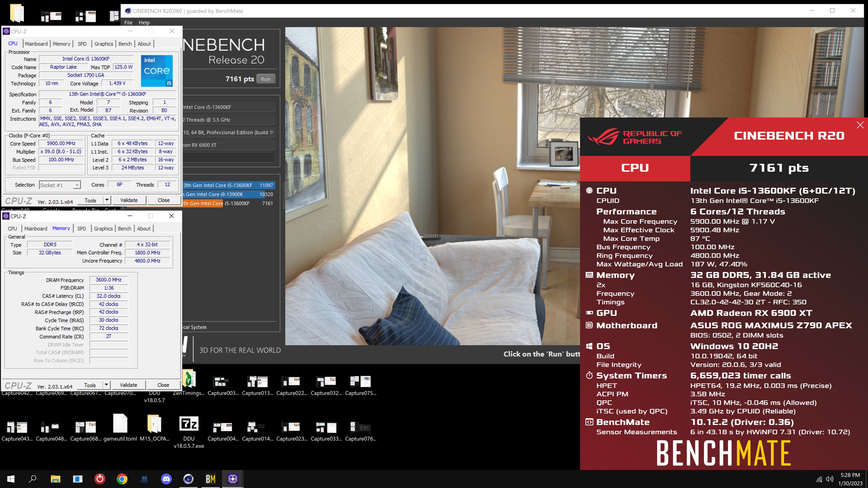Click Core Speed 5900.00 MHz field

point(61,143)
